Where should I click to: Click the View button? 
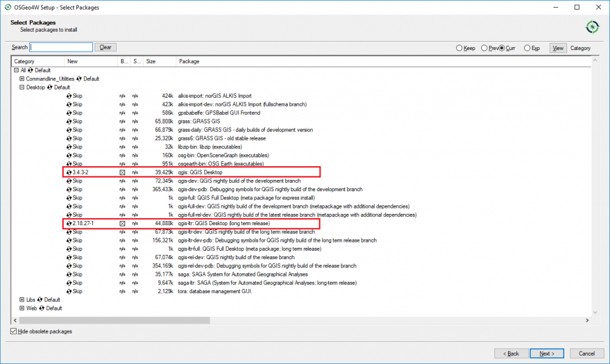tap(558, 48)
